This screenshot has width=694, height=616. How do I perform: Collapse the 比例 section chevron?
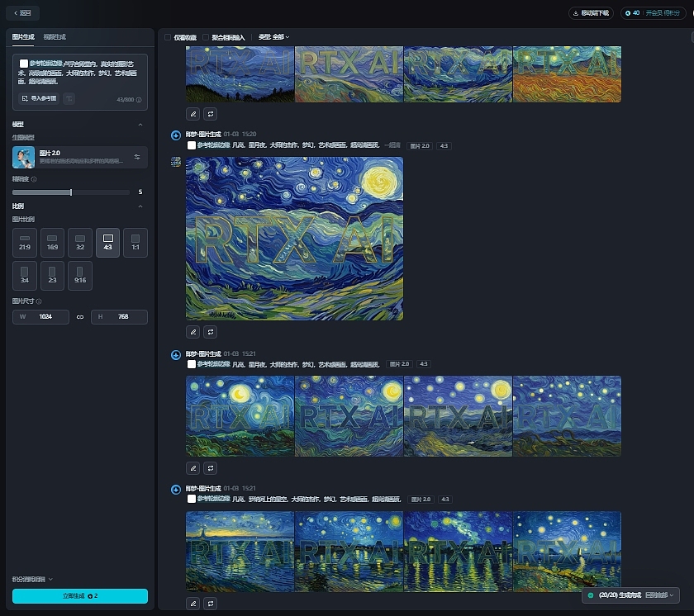140,206
